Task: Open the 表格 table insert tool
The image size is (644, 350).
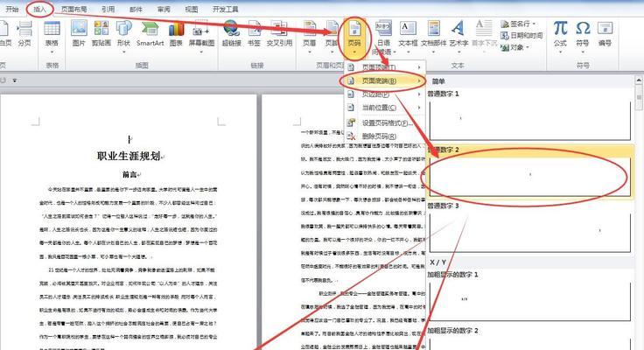Action: tap(52, 37)
